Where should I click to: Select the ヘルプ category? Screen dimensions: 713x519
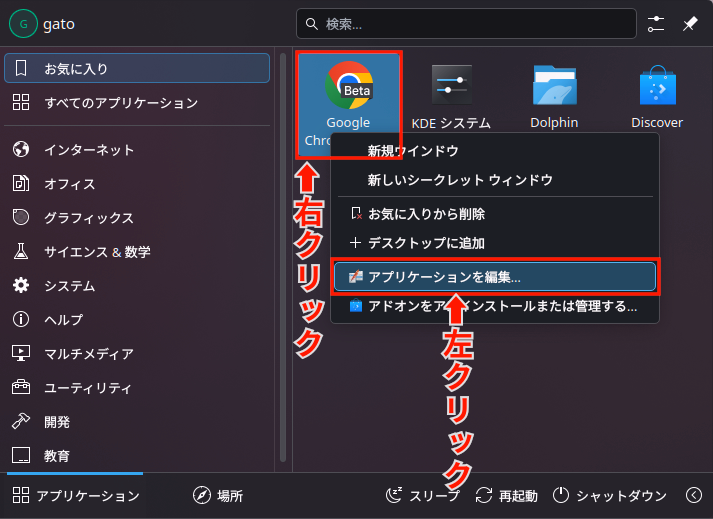click(x=137, y=319)
